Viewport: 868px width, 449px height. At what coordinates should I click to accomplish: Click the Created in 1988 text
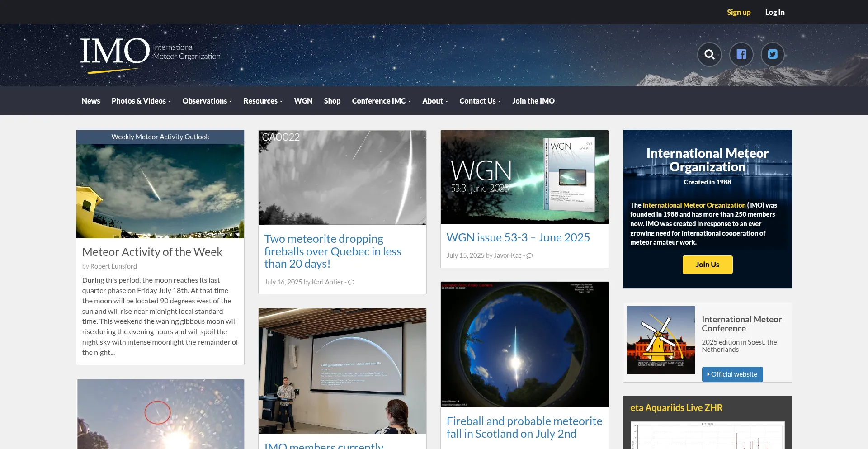click(x=707, y=182)
